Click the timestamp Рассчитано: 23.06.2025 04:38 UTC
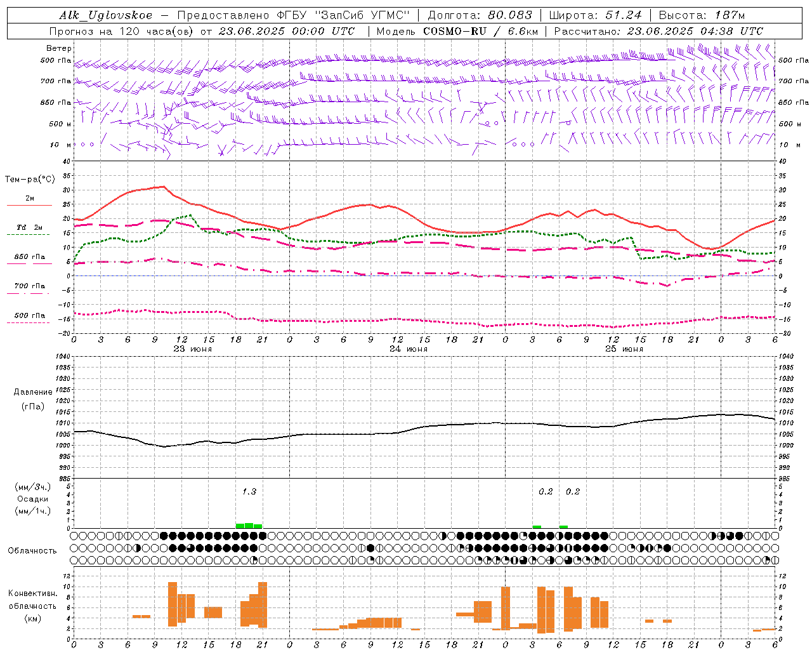The image size is (812, 650). [x=658, y=31]
